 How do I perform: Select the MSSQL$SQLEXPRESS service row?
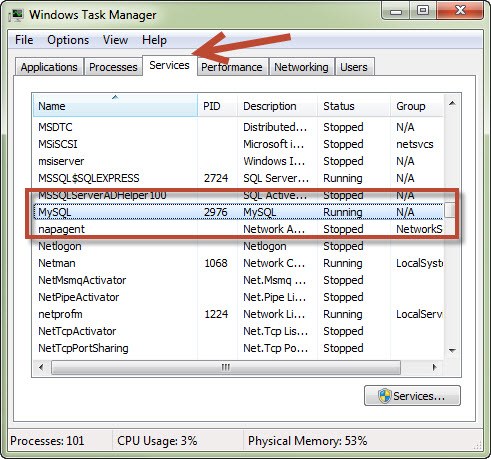[238, 178]
